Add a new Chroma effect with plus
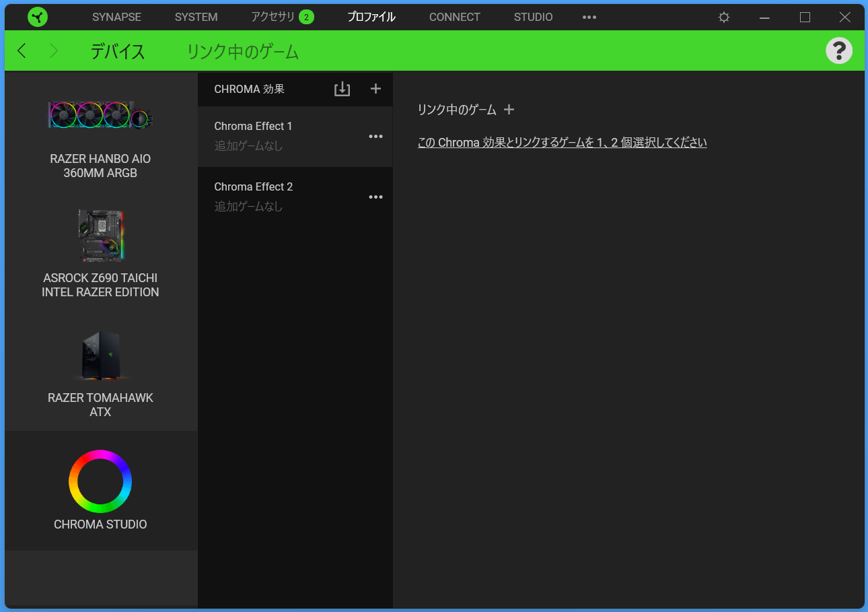Viewport: 868px width, 612px height. tap(376, 88)
